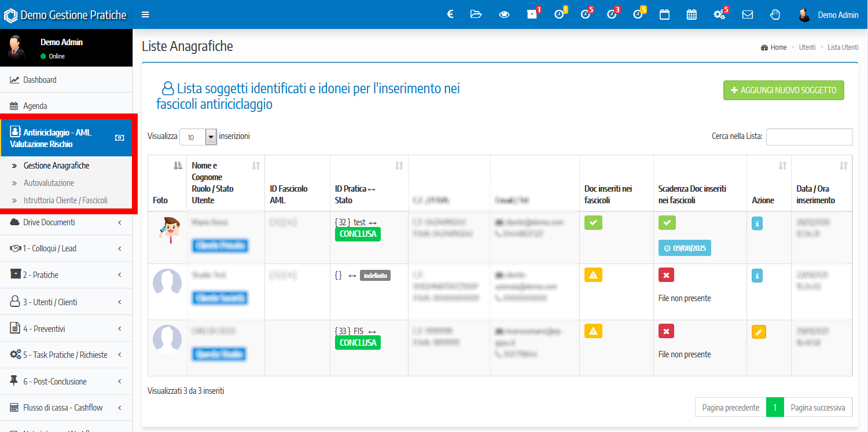868x432 pixels.
Task: Click the Cerca nella Lista search field
Action: pos(808,137)
